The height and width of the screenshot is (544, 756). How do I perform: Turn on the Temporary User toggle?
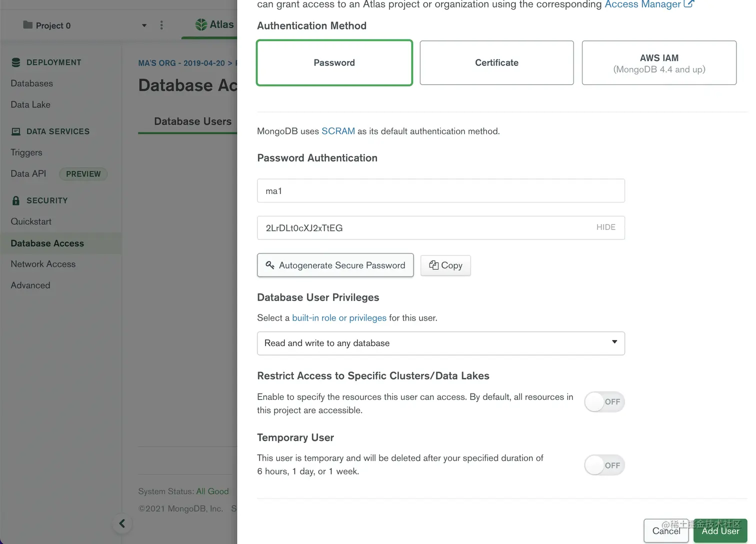pyautogui.click(x=604, y=465)
